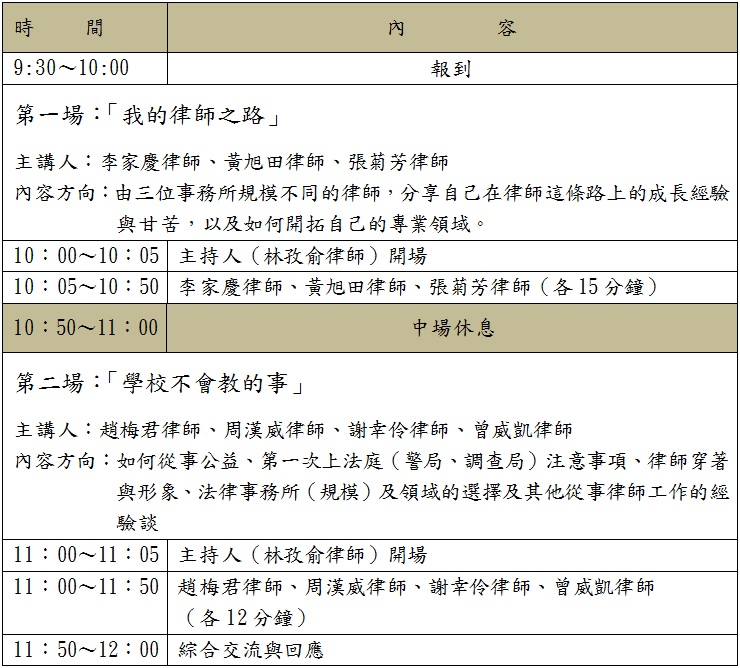Select the 11：50～12：00 time cell

(85, 650)
